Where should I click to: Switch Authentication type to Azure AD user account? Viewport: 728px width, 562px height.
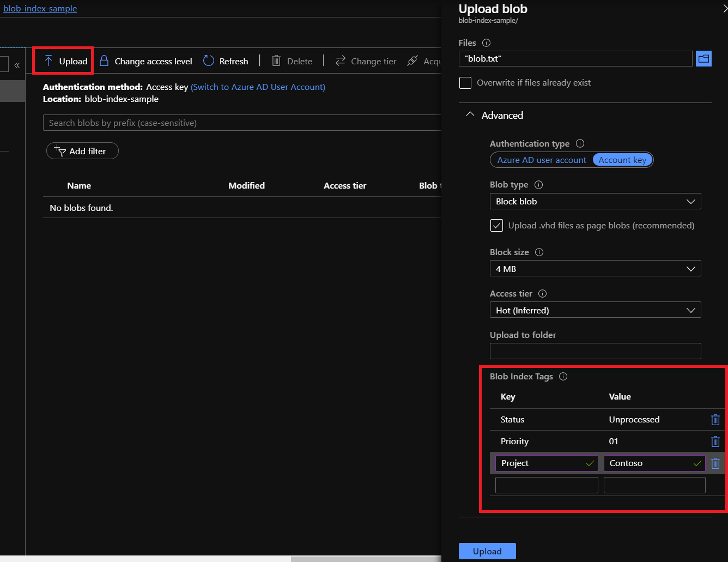coord(540,160)
